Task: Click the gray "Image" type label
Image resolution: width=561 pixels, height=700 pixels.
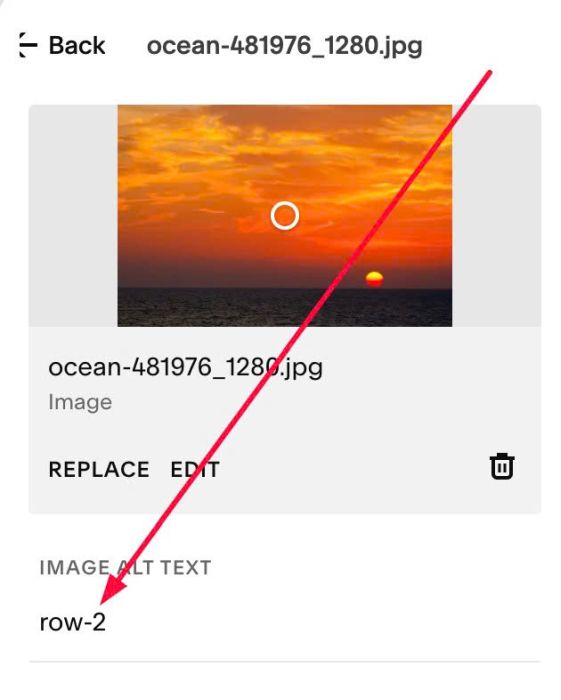Action: (80, 402)
